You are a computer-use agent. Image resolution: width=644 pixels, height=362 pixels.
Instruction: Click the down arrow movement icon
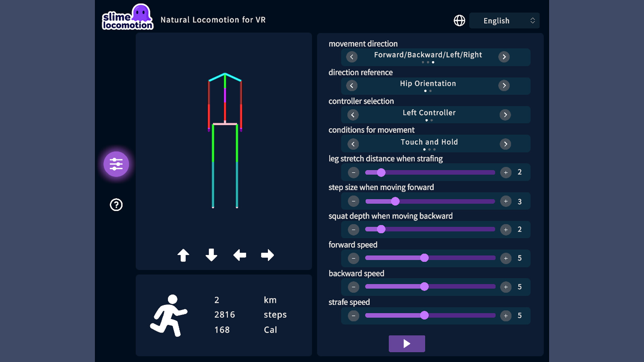[x=211, y=255]
